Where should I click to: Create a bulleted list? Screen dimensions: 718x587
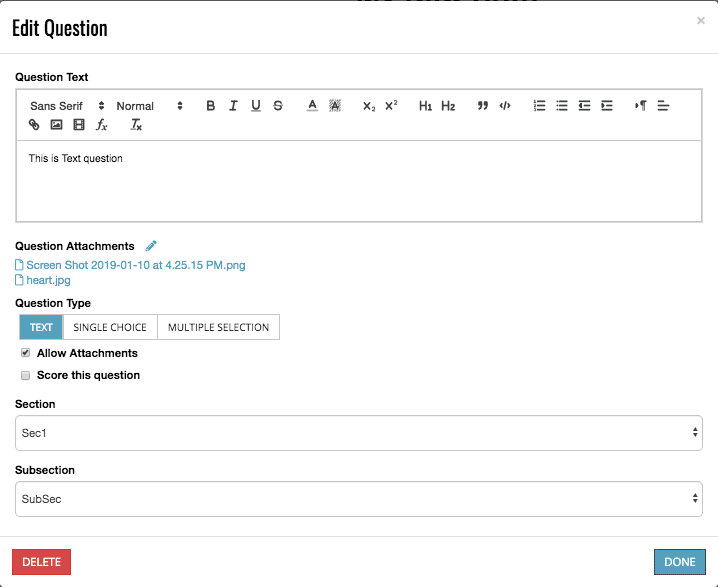562,106
